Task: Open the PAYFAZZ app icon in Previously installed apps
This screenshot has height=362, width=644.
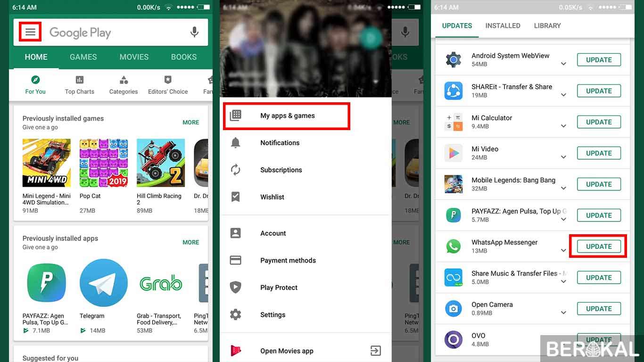Action: pos(47,283)
